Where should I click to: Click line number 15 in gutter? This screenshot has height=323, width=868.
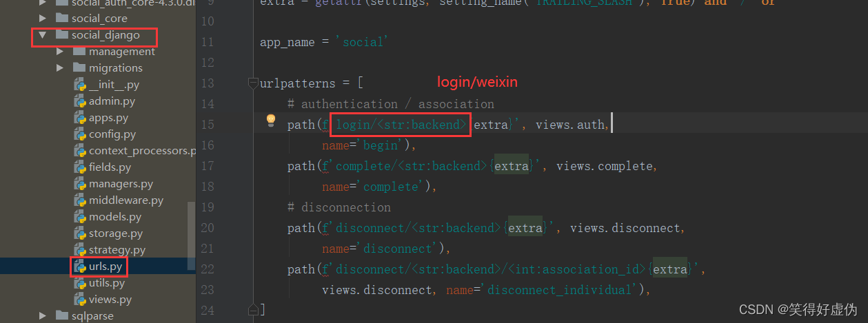208,125
